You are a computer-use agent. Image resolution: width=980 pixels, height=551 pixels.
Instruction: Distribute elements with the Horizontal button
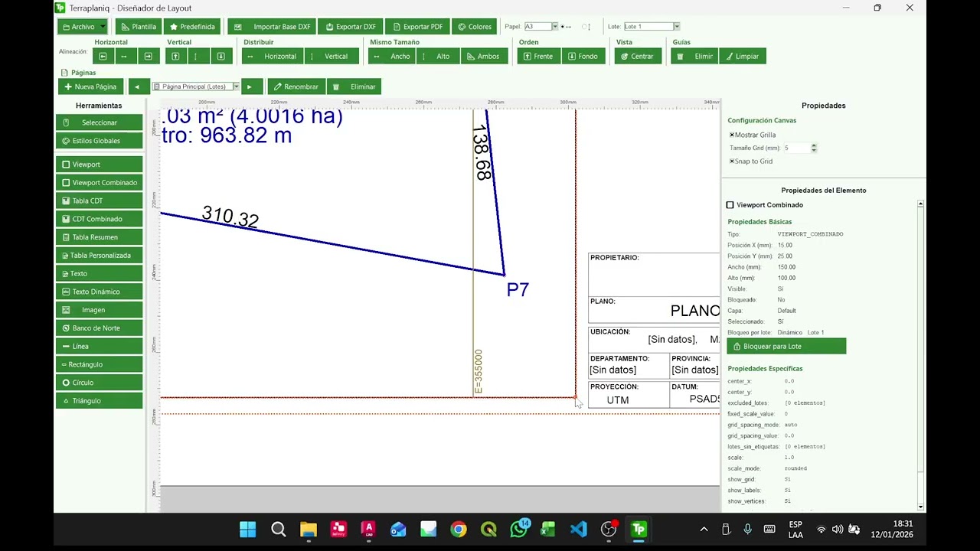click(273, 56)
